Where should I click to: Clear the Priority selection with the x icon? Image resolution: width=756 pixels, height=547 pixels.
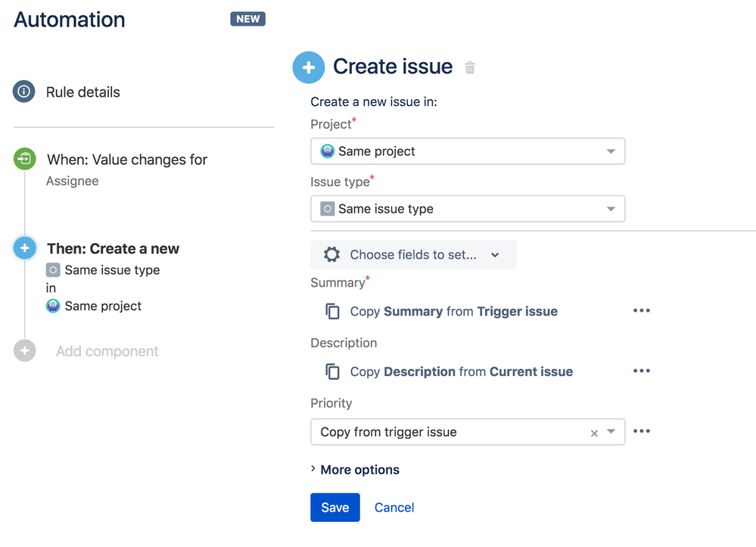pos(595,431)
